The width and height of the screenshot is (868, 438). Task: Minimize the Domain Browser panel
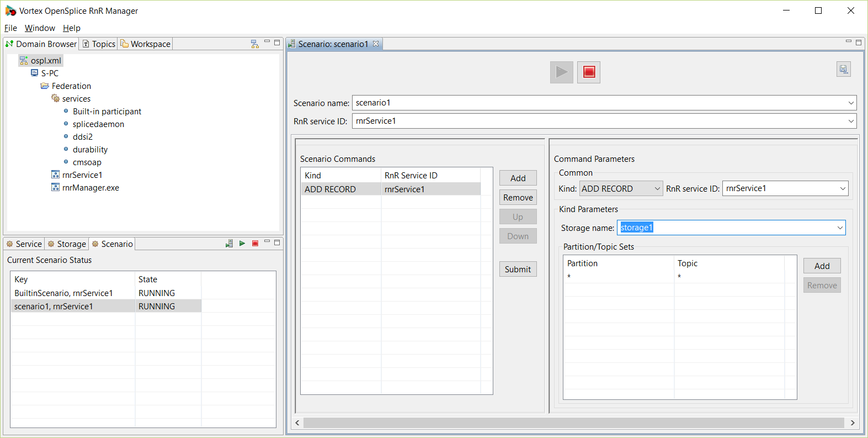pos(267,42)
